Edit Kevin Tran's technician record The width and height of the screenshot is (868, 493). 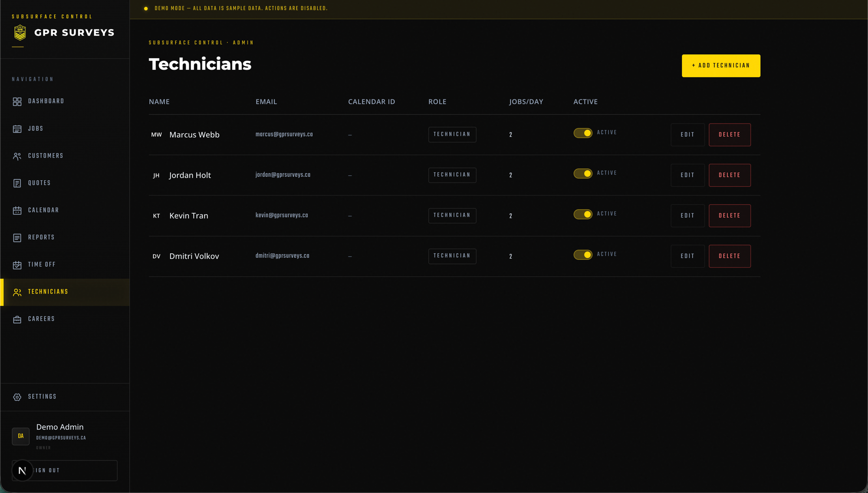point(687,216)
